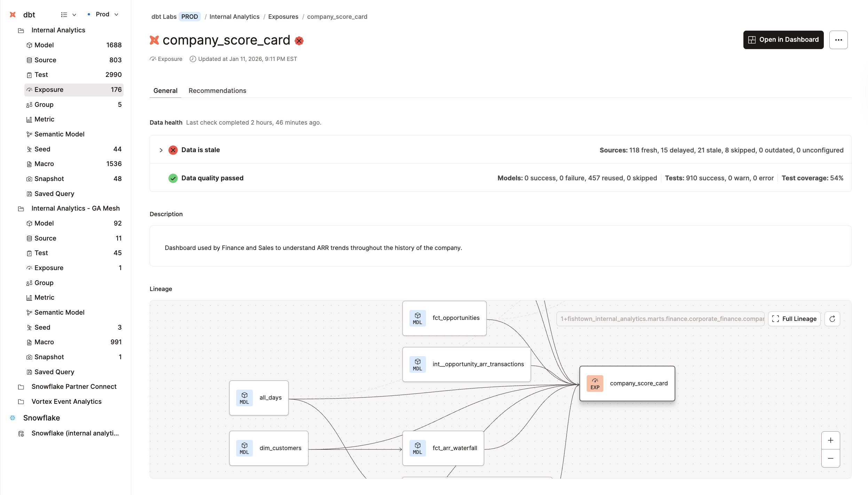Image resolution: width=868 pixels, height=495 pixels.
Task: Select the fct_opportunities model node
Action: 444,318
